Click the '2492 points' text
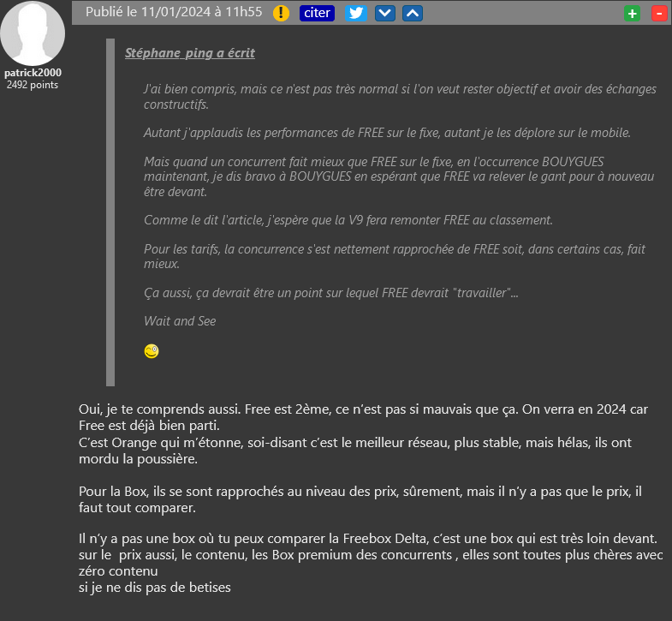The image size is (672, 621). 33,85
